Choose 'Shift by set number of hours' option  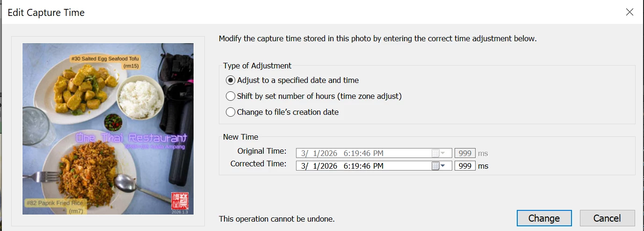[x=230, y=96]
